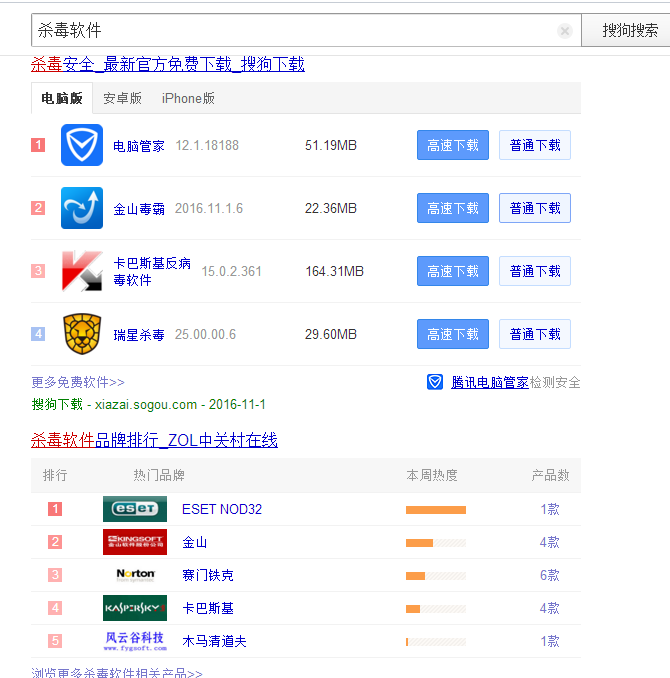Image resolution: width=670 pixels, height=678 pixels.
Task: Click the 金山 heat bar
Action: coord(436,543)
